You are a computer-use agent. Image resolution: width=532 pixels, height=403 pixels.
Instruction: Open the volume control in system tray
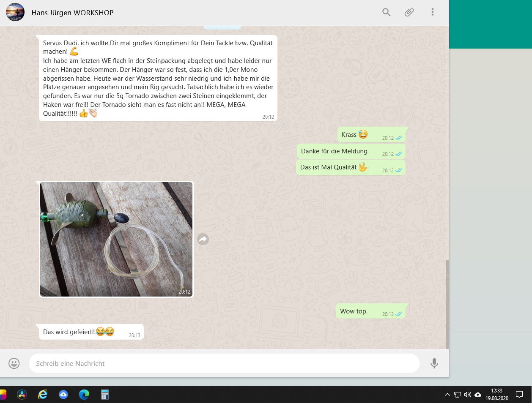tap(467, 395)
